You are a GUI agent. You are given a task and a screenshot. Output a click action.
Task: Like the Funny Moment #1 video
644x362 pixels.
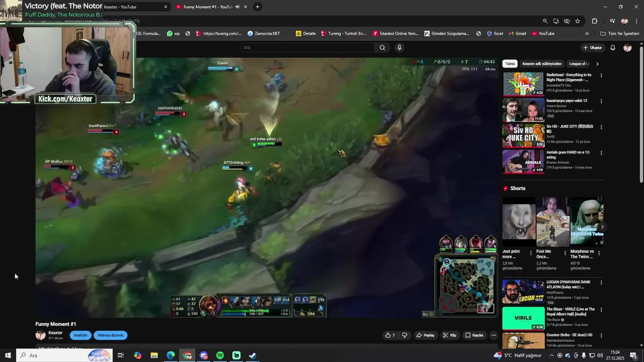pos(390,335)
